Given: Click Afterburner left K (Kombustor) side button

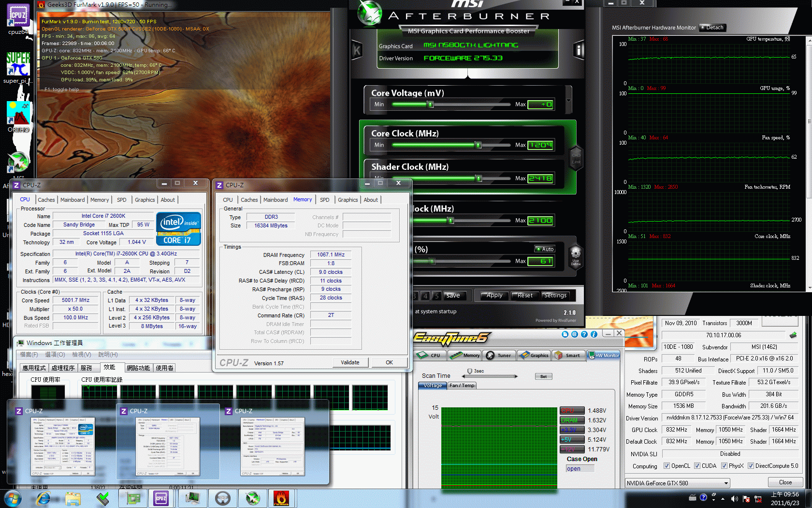Looking at the screenshot, I should [x=357, y=50].
